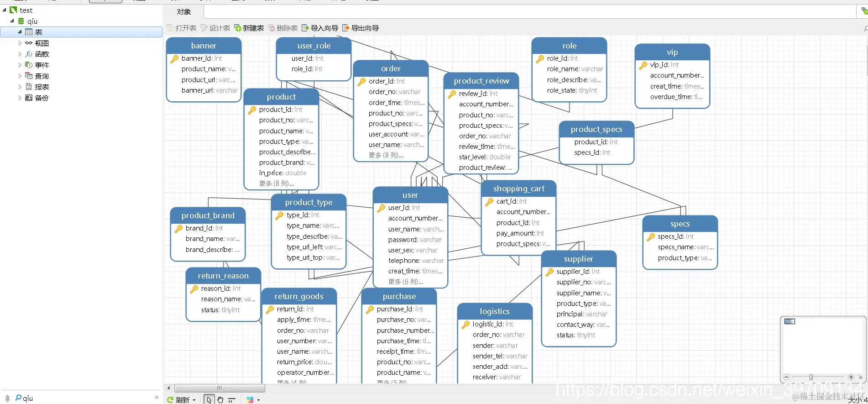Open the color palette dropdown arrow
Viewport: 868px width, 404px height.
coord(258,400)
